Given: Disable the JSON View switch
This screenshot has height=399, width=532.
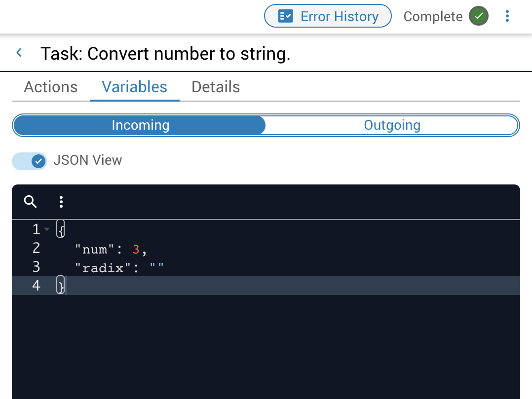Looking at the screenshot, I should click(x=30, y=161).
